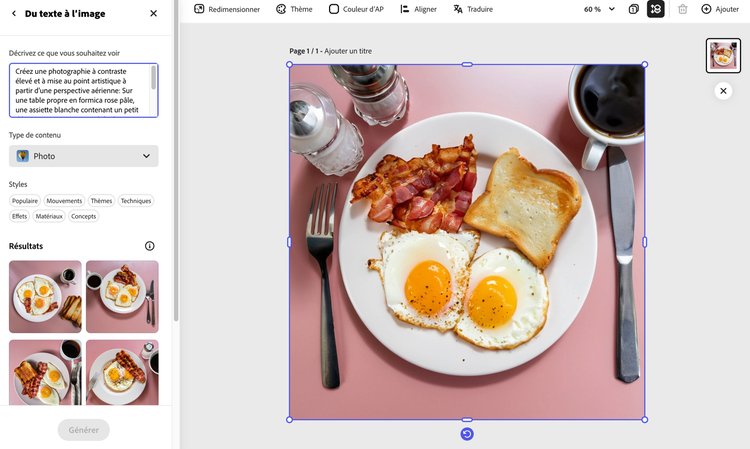Click the Générer button

(84, 430)
